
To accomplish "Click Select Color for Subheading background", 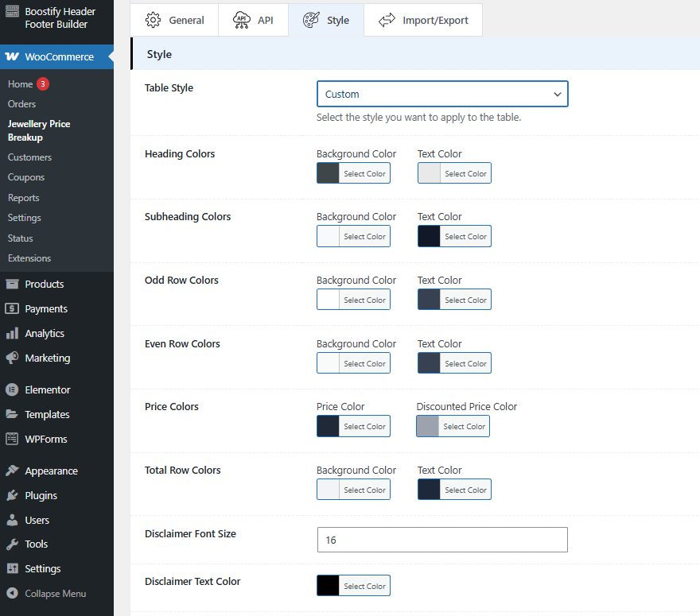I will (364, 236).
